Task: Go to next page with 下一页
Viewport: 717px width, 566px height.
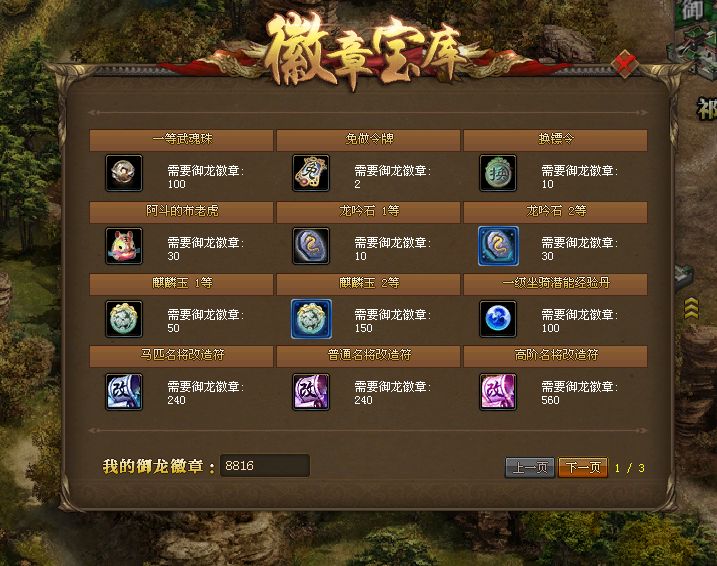Action: coord(583,467)
